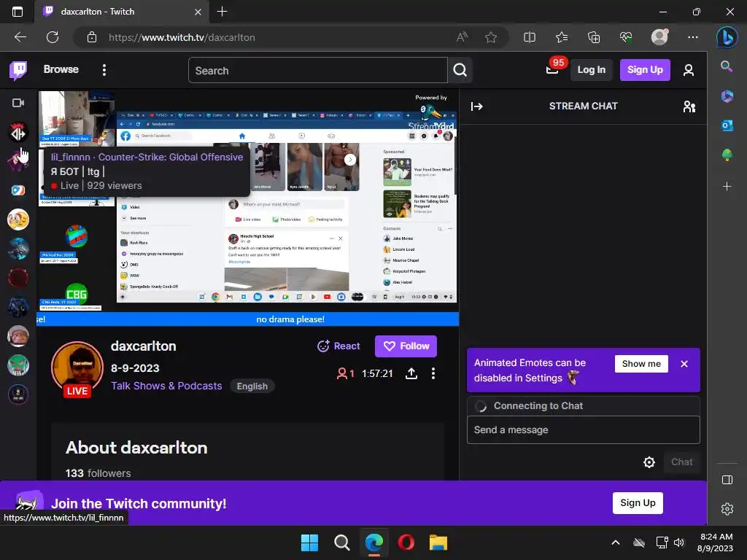Screen dimensions: 747x560
Task: Go back in Edge browser
Action: [x=20, y=37]
